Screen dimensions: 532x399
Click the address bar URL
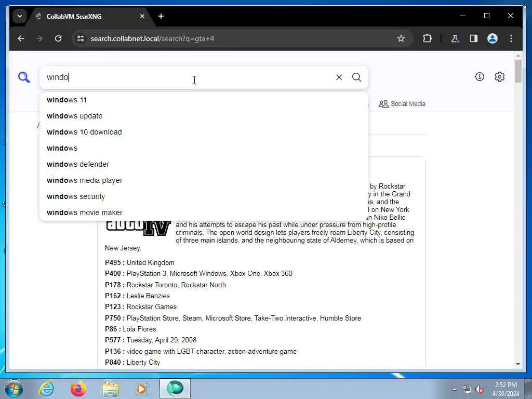click(152, 38)
